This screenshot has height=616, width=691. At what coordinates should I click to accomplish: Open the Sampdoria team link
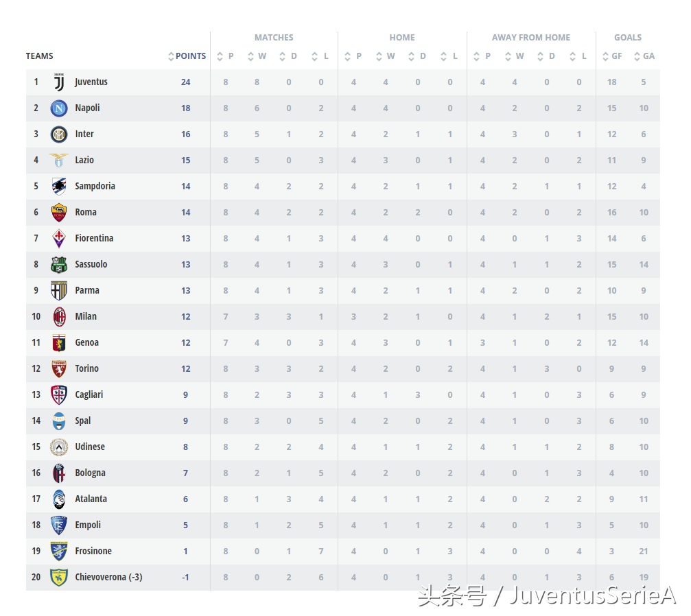[95, 187]
